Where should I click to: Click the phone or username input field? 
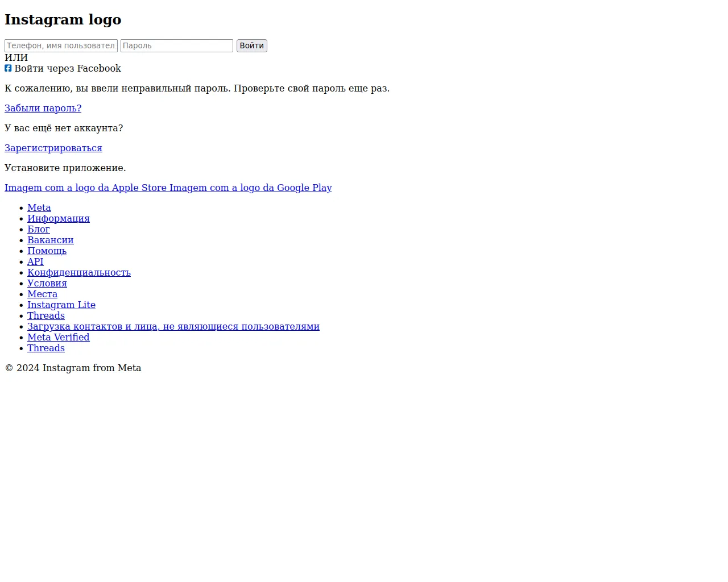(61, 45)
